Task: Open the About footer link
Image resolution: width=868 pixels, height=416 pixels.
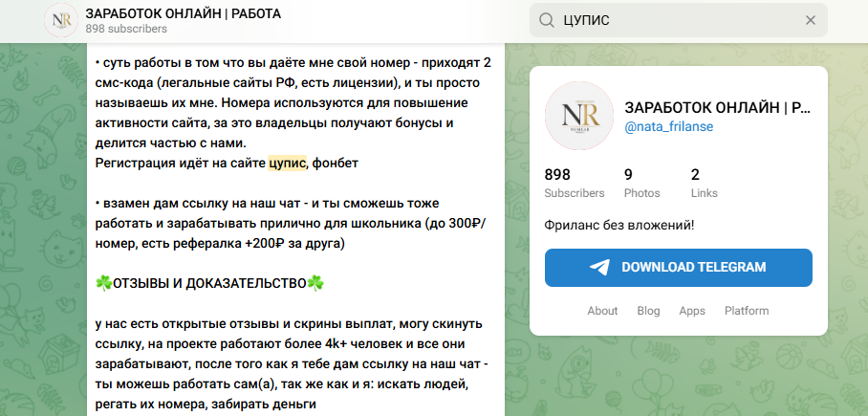Action: pyautogui.click(x=602, y=311)
